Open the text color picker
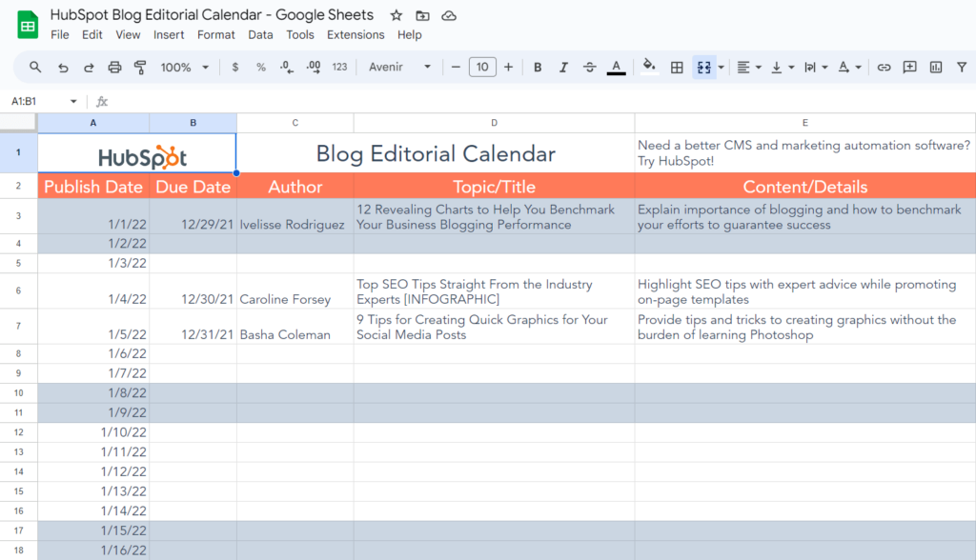Screen dimensions: 976x560 point(617,68)
